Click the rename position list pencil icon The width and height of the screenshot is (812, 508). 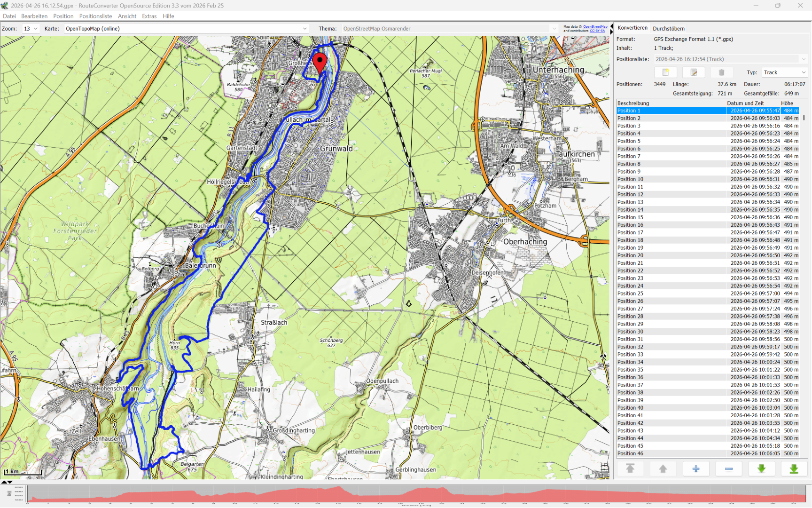pyautogui.click(x=694, y=72)
